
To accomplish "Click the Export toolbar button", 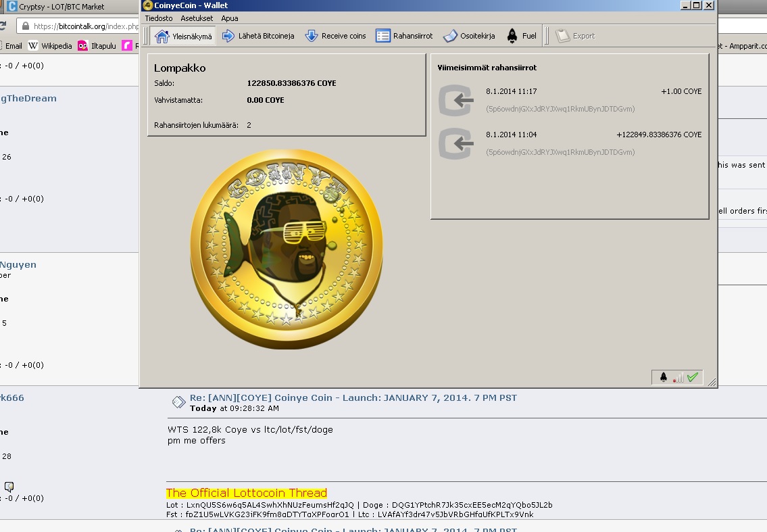I will [x=575, y=36].
